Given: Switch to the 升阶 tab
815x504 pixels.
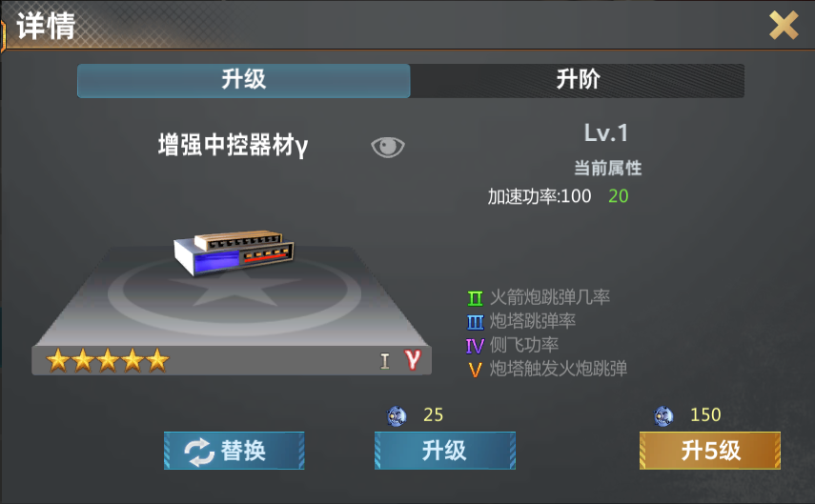Looking at the screenshot, I should [x=578, y=81].
